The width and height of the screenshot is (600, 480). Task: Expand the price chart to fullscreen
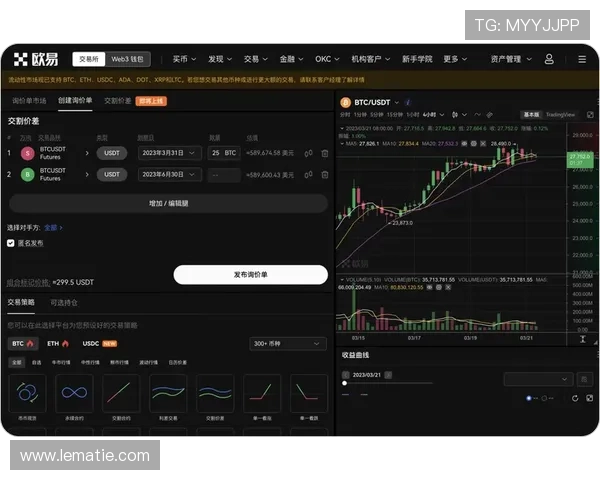tap(590, 115)
